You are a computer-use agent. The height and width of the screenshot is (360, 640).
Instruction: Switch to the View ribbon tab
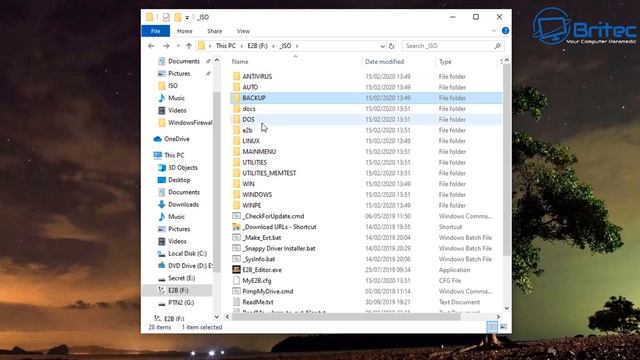tap(243, 31)
